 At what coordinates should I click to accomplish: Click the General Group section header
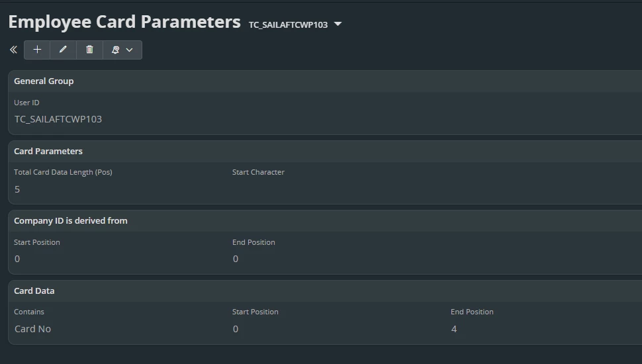click(x=44, y=81)
